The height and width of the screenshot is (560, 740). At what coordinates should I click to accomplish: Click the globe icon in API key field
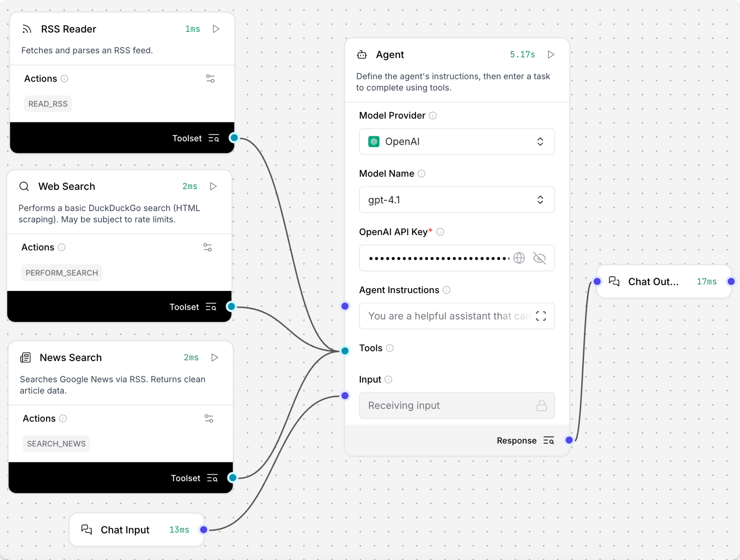[519, 258]
